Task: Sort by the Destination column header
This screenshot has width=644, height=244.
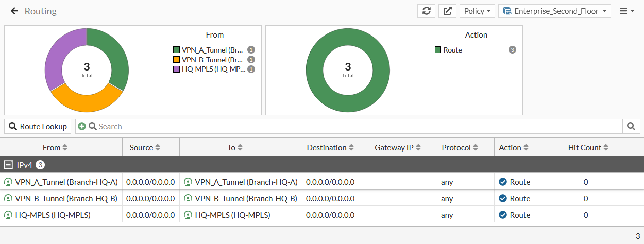Action: tap(330, 147)
